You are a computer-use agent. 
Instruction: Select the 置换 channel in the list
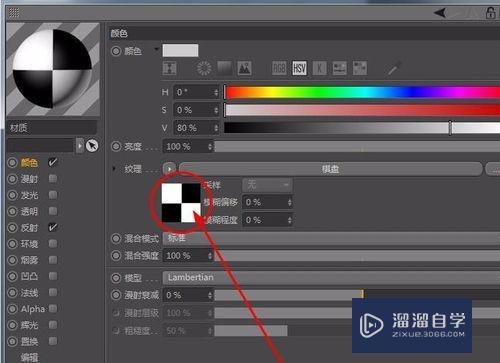tap(29, 342)
